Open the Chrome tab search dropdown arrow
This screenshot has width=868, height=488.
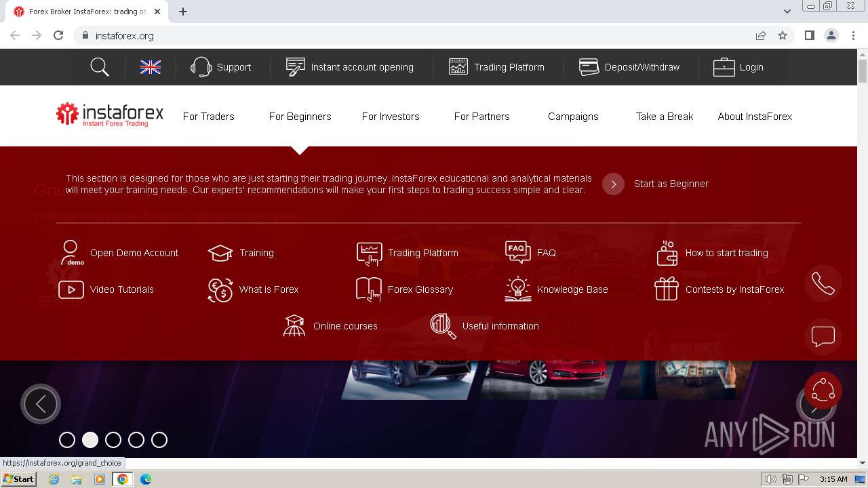[x=787, y=12]
